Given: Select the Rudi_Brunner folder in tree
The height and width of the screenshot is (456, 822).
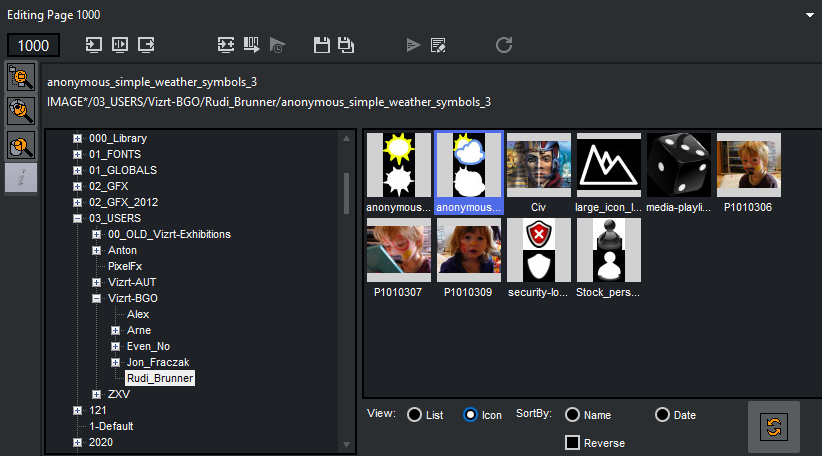Looking at the screenshot, I should 159,378.
